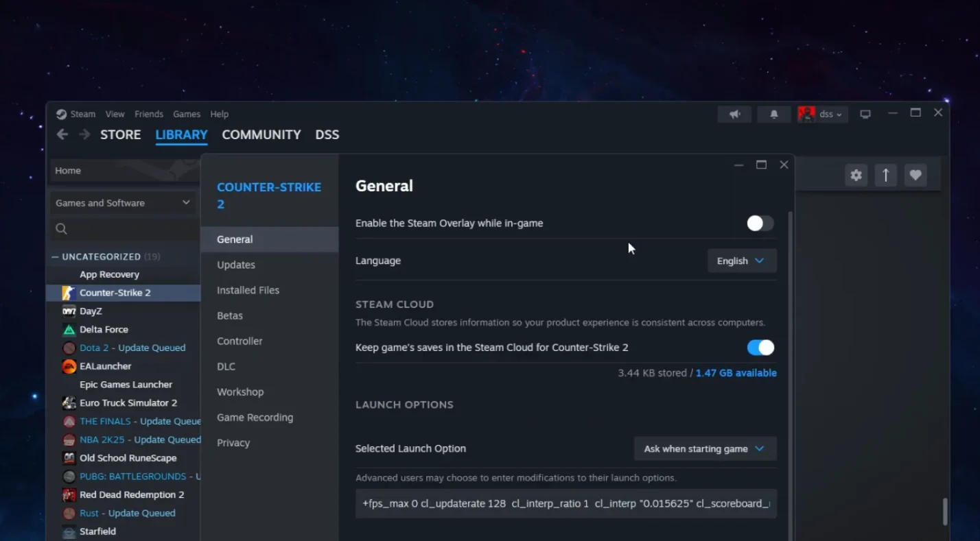Click the upward arrow icon button
Image resolution: width=980 pixels, height=541 pixels.
point(885,176)
